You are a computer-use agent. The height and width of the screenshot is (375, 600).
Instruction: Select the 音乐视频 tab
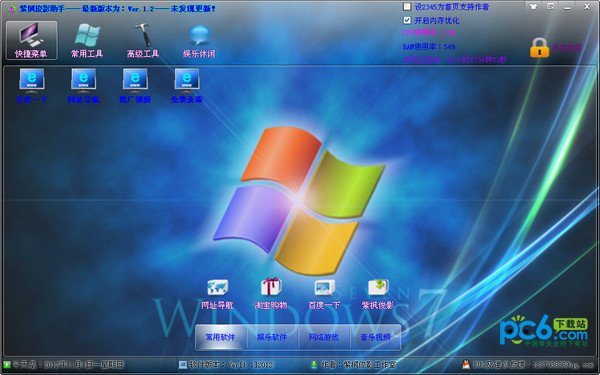pos(375,337)
